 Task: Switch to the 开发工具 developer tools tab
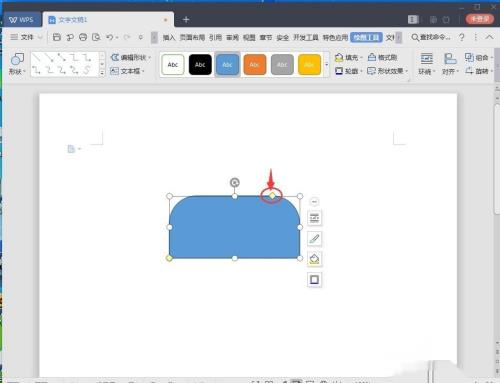click(x=306, y=37)
